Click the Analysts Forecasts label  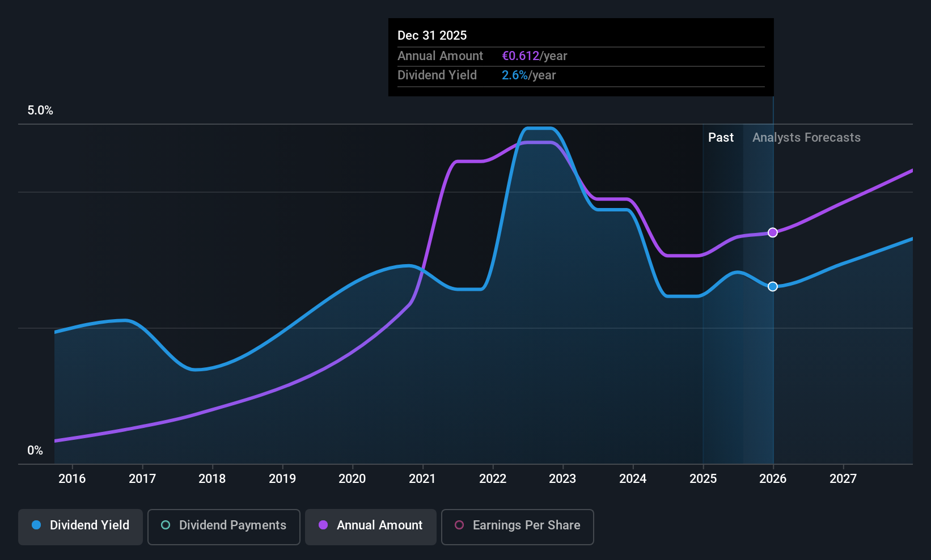coord(806,137)
